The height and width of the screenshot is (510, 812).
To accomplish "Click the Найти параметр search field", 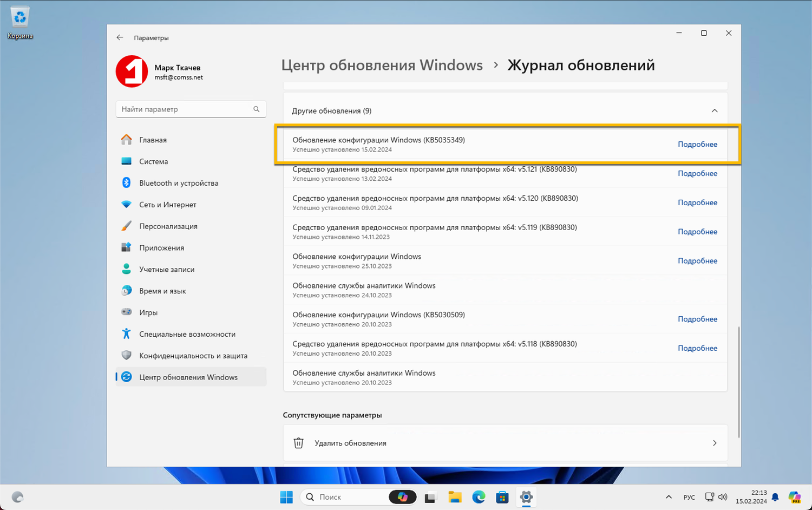I will [x=191, y=109].
